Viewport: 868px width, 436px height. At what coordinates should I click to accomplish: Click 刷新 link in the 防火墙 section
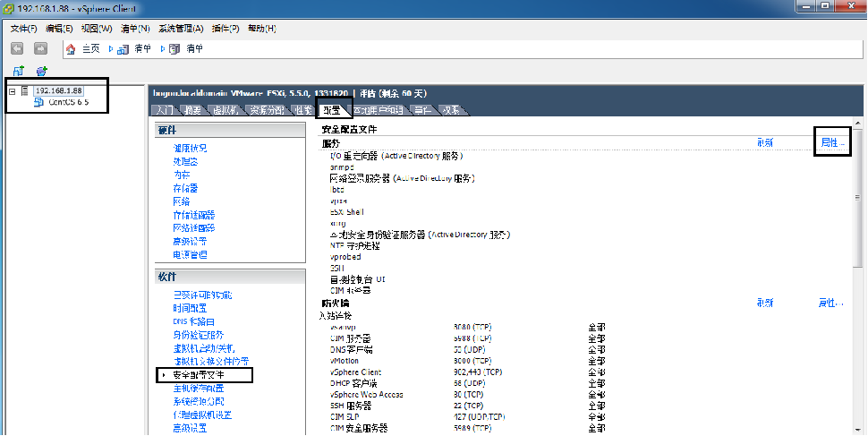point(764,303)
